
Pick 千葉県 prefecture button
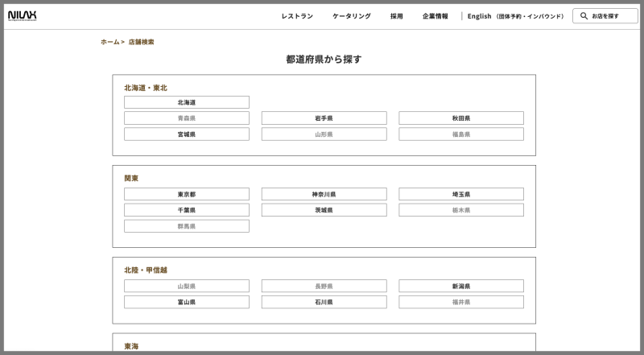pyautogui.click(x=187, y=210)
